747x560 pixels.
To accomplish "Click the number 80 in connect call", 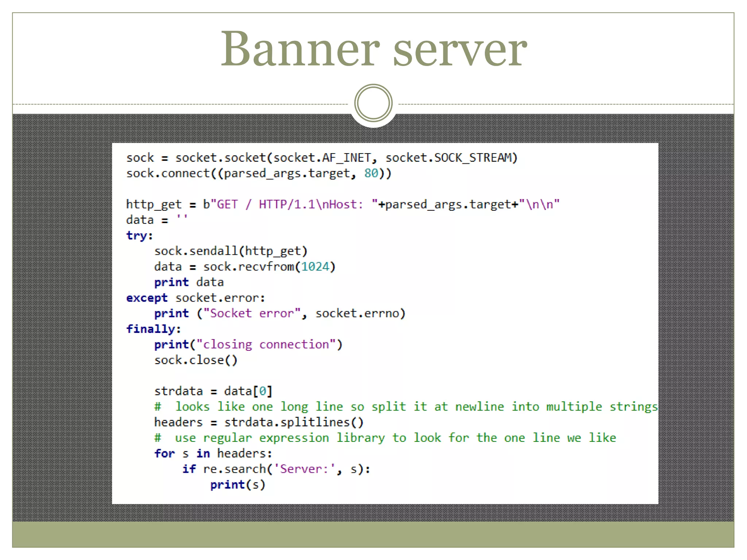I will click(371, 173).
